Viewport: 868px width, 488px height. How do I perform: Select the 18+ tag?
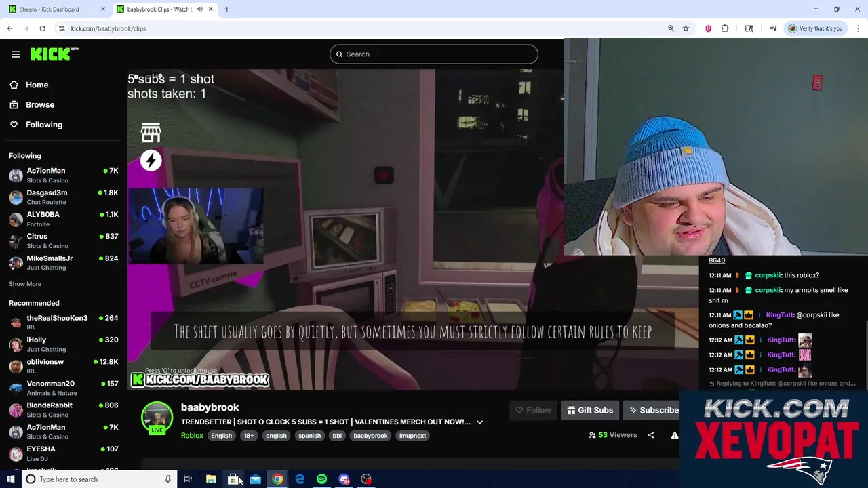pos(249,436)
